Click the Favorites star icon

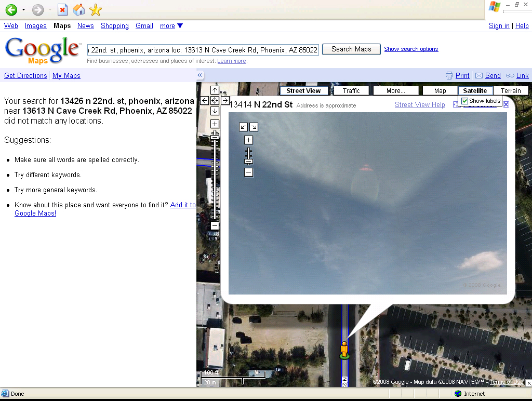[x=95, y=10]
